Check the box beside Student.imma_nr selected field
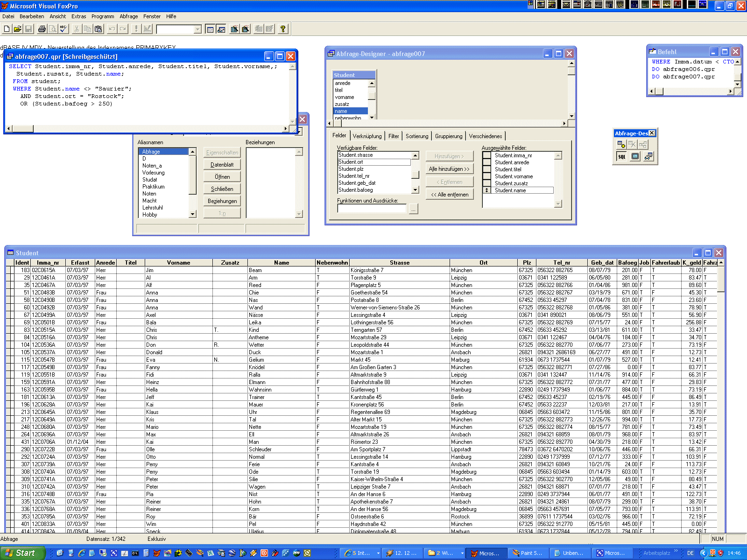Viewport: 747px width, 560px height. click(x=487, y=155)
